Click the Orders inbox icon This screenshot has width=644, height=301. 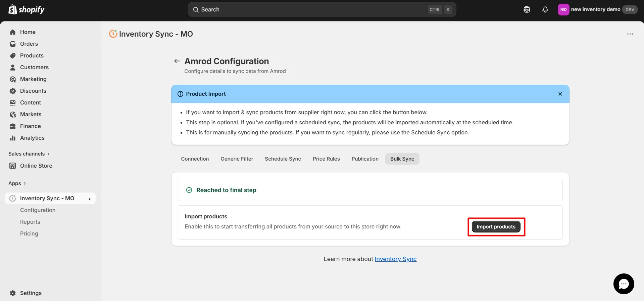13,44
